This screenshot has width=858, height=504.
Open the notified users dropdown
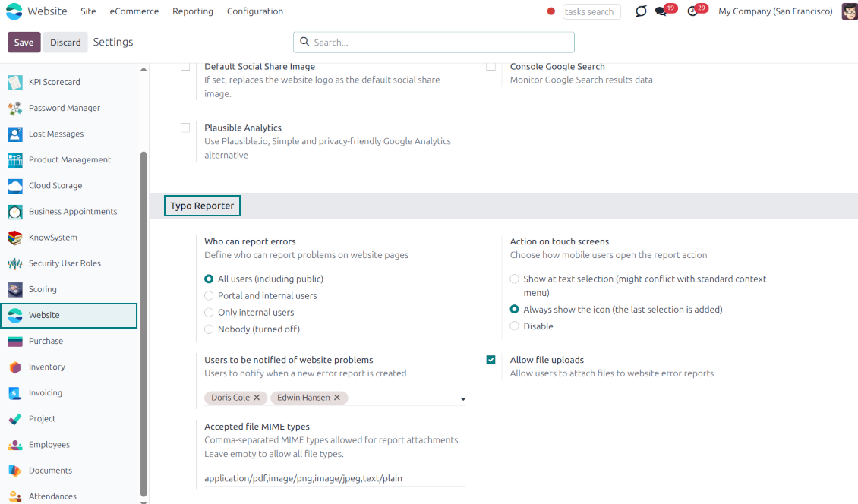click(462, 398)
